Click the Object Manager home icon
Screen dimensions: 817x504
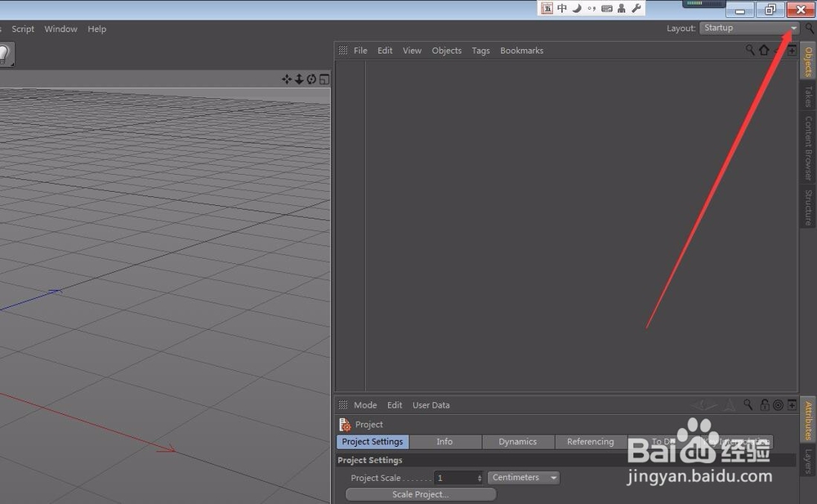coord(764,50)
